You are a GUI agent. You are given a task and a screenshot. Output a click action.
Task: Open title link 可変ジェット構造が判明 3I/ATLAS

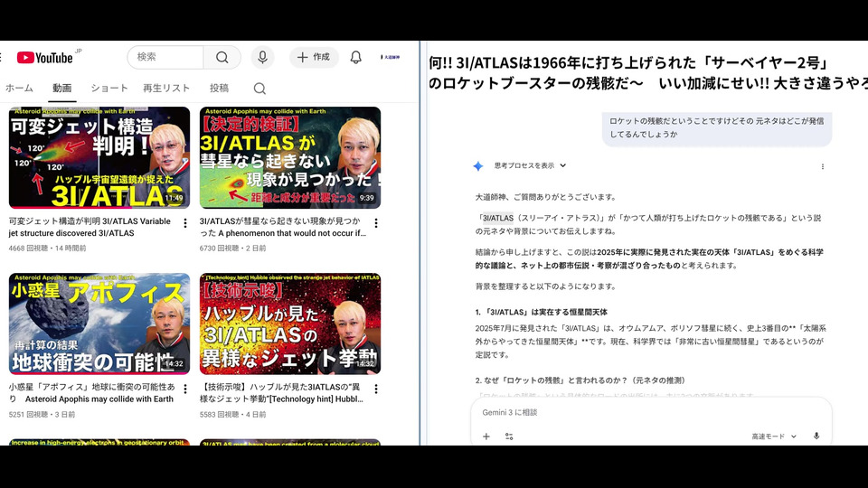coord(90,227)
